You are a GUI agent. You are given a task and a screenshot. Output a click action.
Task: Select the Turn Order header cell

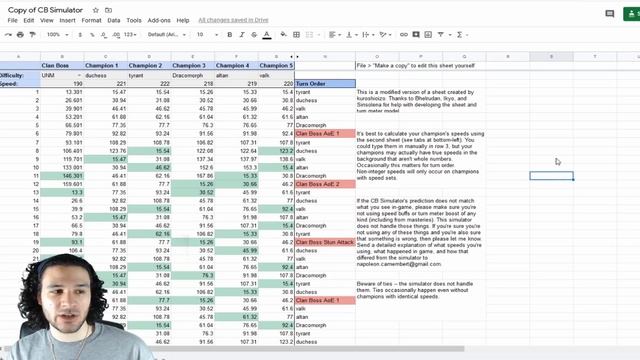tap(325, 84)
